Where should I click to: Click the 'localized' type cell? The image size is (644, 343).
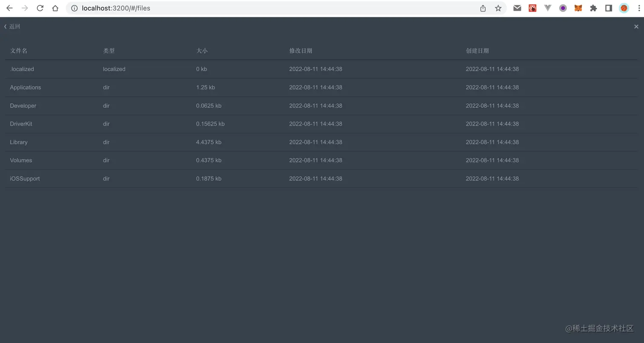(x=114, y=69)
